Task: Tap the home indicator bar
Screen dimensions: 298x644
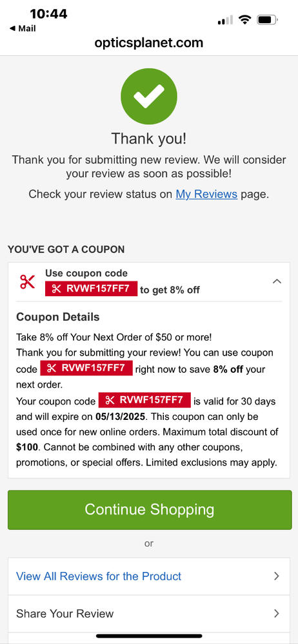Action: 149,636
